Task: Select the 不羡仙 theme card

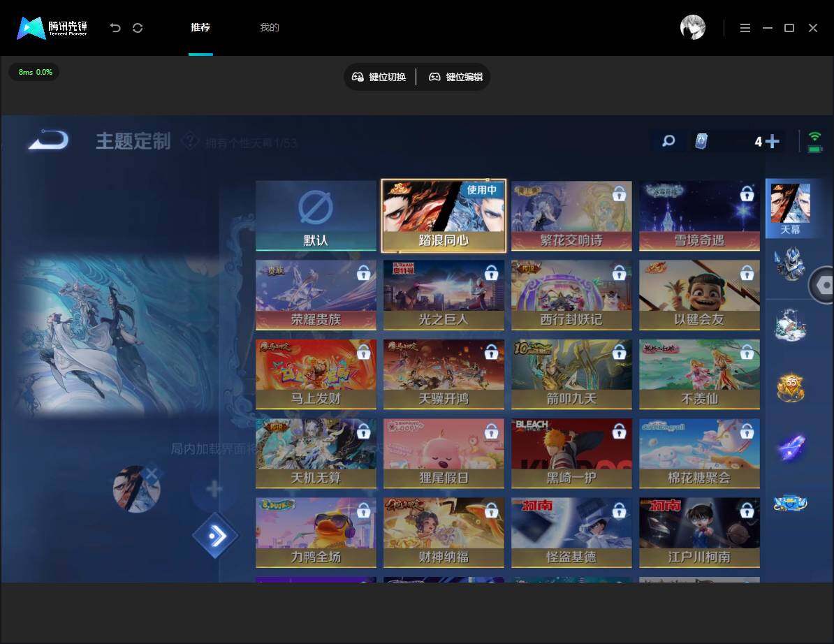Action: (x=699, y=374)
